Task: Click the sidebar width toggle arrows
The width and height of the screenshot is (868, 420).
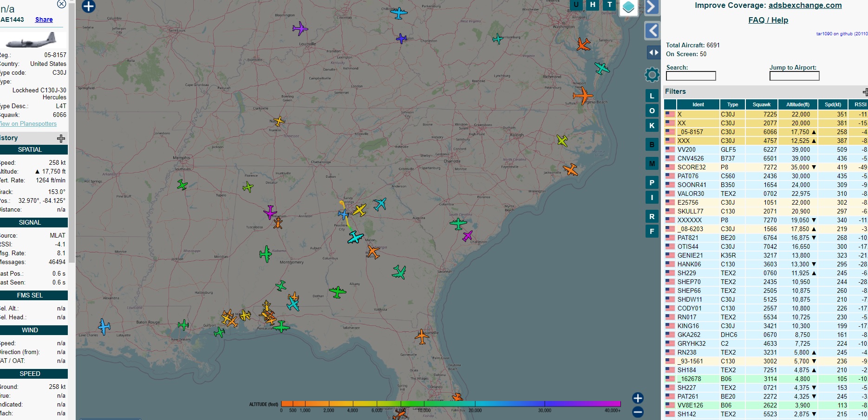Action: coord(653,52)
